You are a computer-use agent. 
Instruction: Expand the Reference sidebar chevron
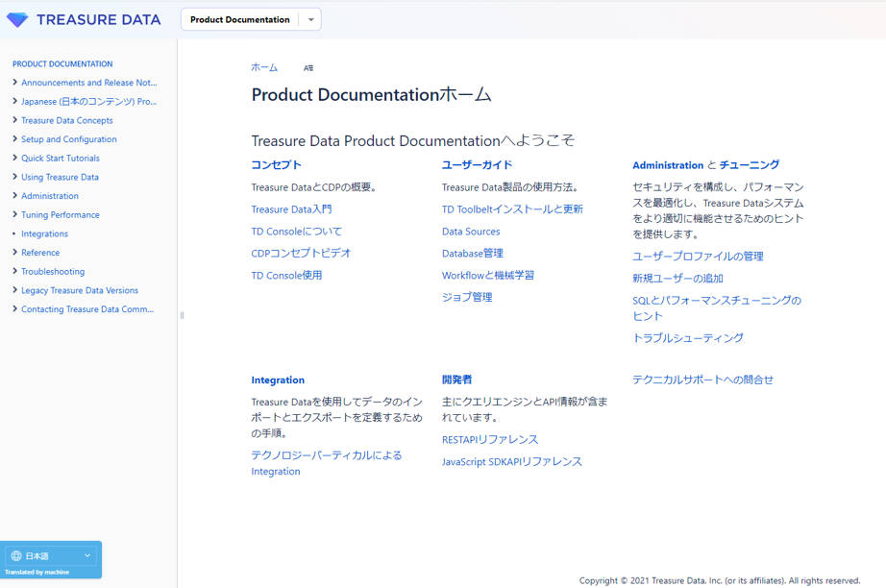point(14,253)
